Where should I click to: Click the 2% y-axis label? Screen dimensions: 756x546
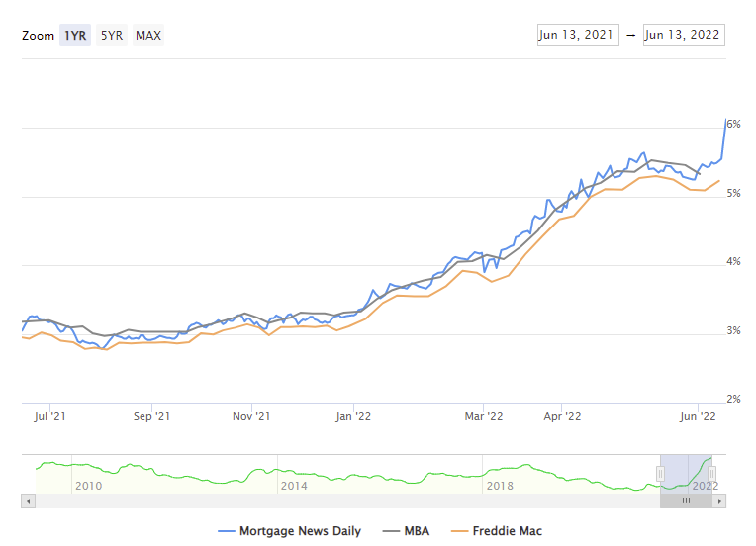pos(733,399)
